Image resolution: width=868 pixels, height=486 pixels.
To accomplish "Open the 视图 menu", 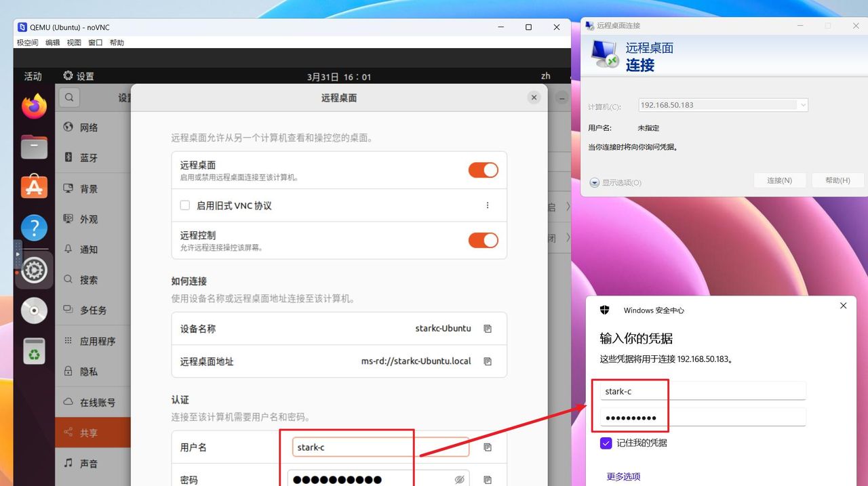I will click(x=74, y=43).
